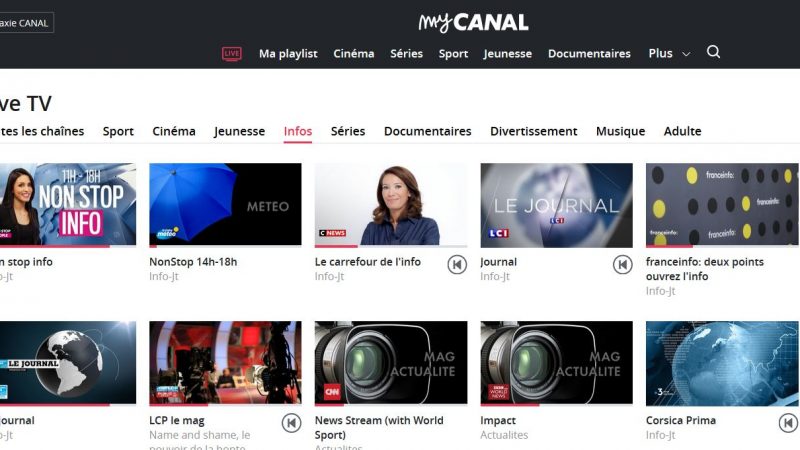Play the CNN Mag Actualité thumbnail

pos(391,363)
